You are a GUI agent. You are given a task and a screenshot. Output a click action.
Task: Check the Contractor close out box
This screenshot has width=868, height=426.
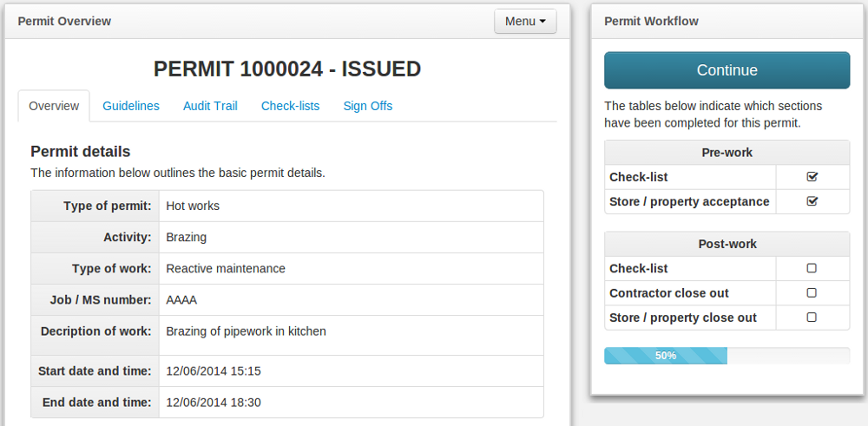point(812,293)
